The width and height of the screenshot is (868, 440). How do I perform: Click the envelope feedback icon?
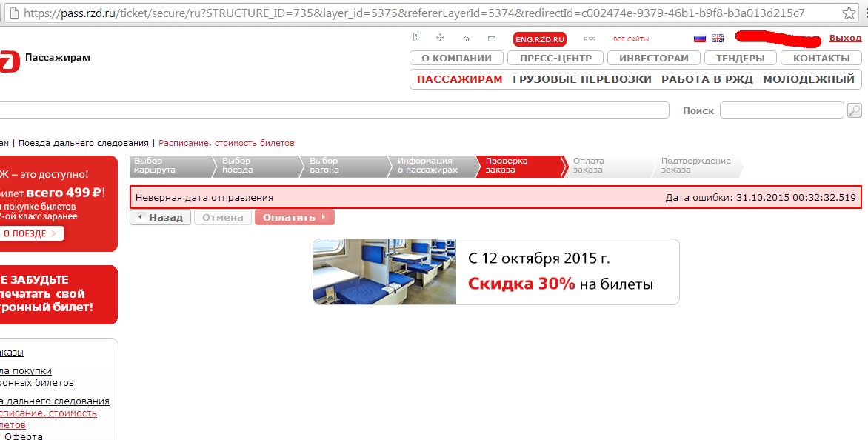point(492,39)
